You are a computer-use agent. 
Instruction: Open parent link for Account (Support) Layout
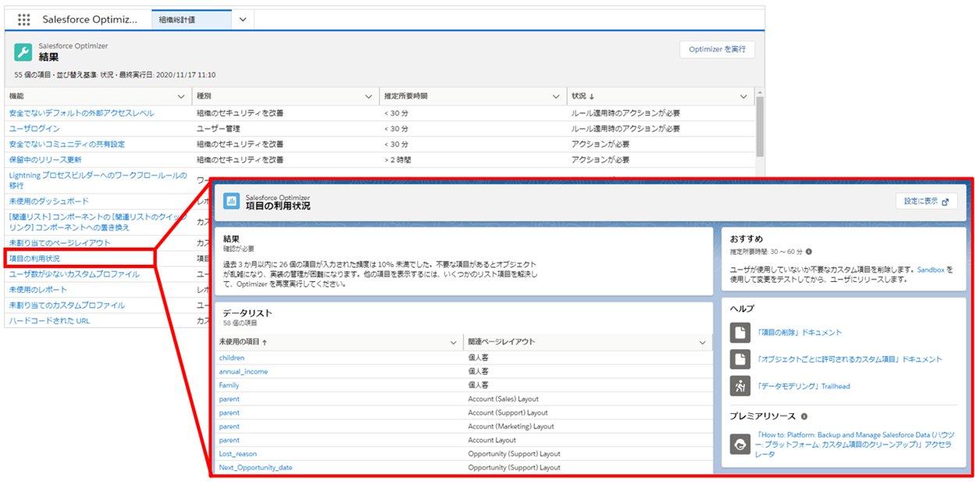(x=230, y=412)
